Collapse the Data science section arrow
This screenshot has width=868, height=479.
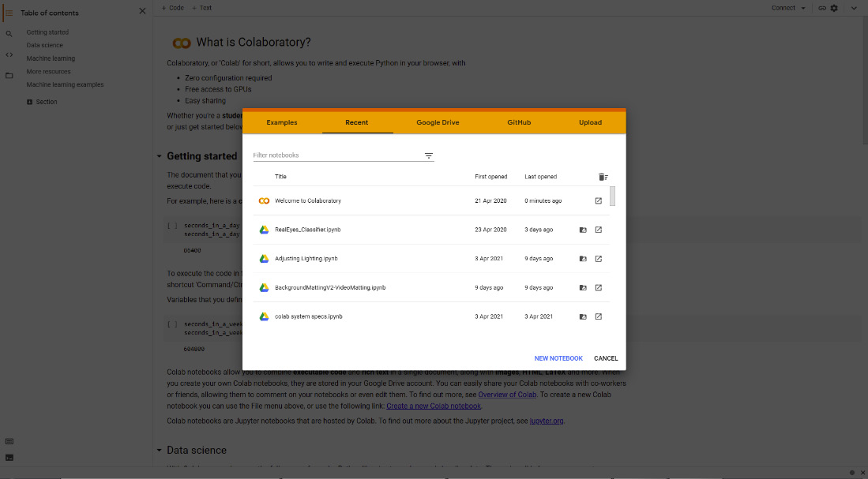click(x=159, y=451)
